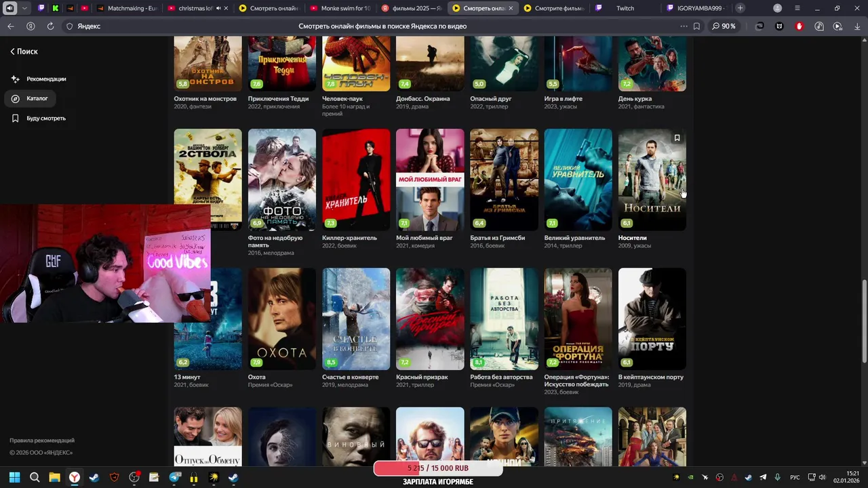
Task: Click День курка title
Action: point(635,99)
